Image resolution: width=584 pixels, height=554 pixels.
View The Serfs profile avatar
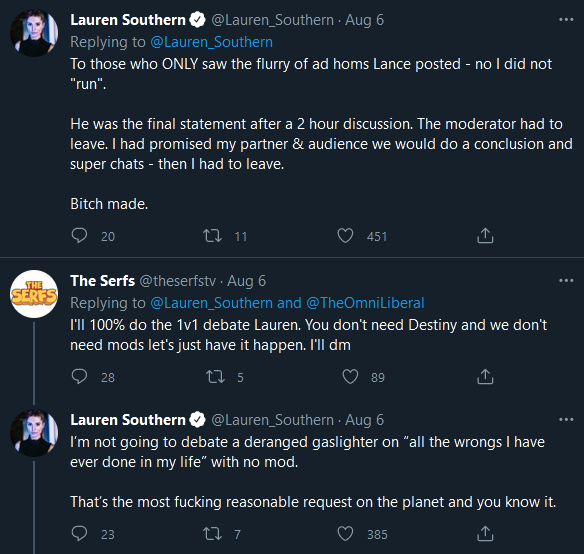tap(34, 294)
